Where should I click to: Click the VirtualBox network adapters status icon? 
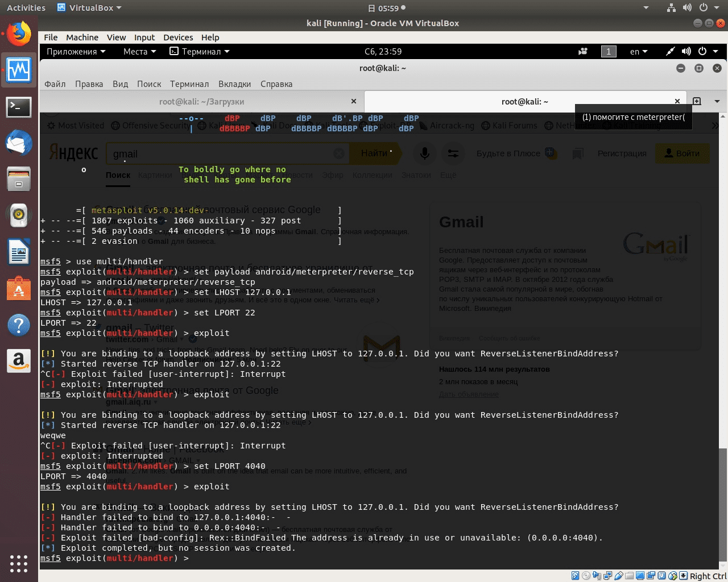[607, 576]
